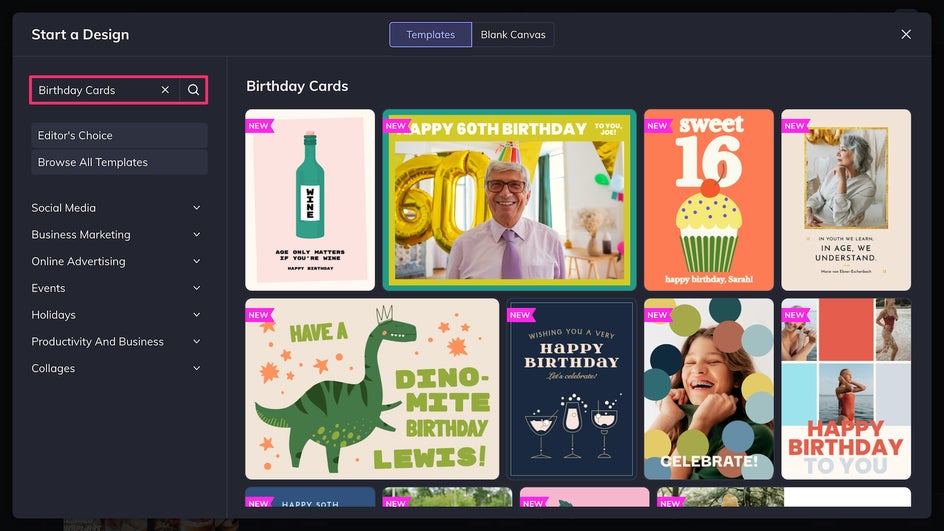Choose the navy cocktail Happy Birthday template

click(x=571, y=389)
